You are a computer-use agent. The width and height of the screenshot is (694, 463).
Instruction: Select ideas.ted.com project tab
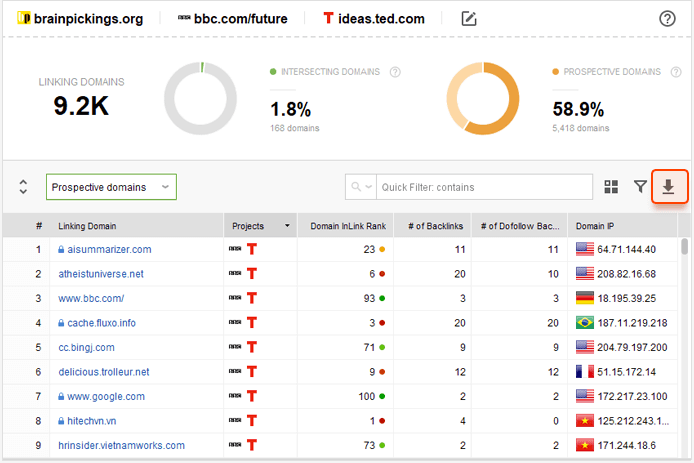click(374, 19)
